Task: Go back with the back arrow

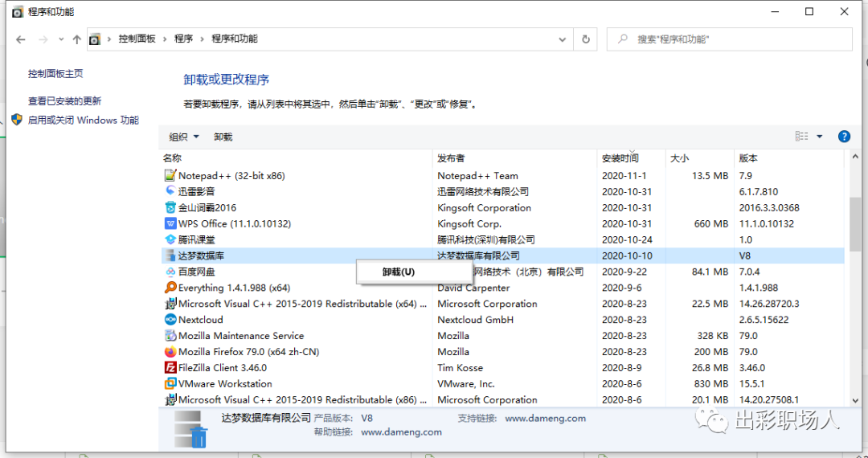Action: [x=21, y=39]
